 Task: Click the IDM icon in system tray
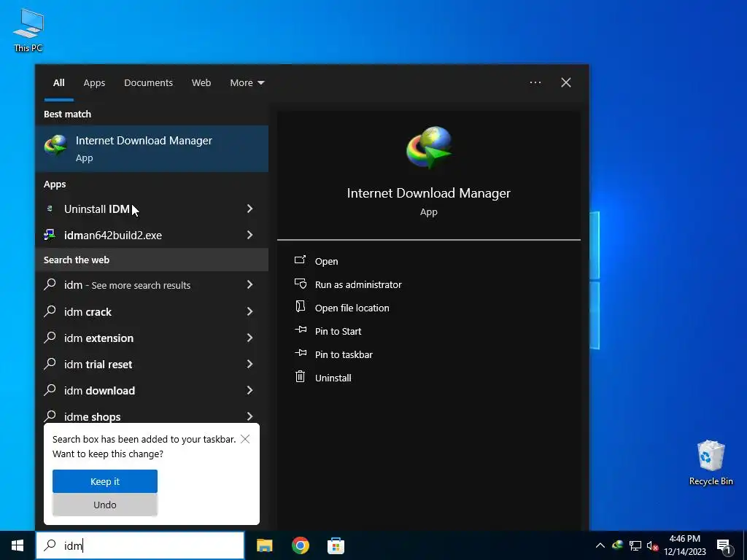click(x=618, y=545)
